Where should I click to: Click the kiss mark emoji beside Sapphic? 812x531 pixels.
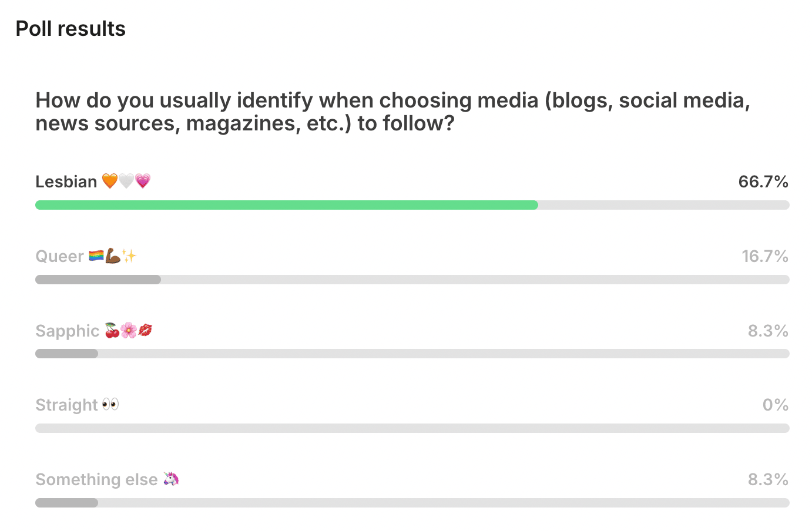(145, 331)
